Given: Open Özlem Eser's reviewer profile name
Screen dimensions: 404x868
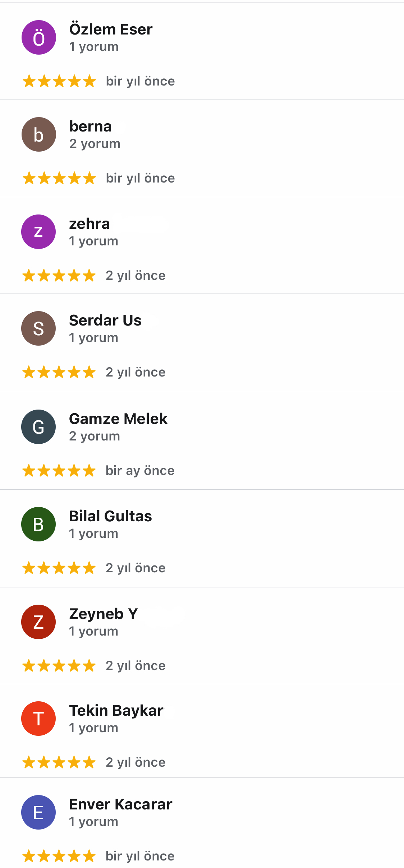Looking at the screenshot, I should (111, 29).
